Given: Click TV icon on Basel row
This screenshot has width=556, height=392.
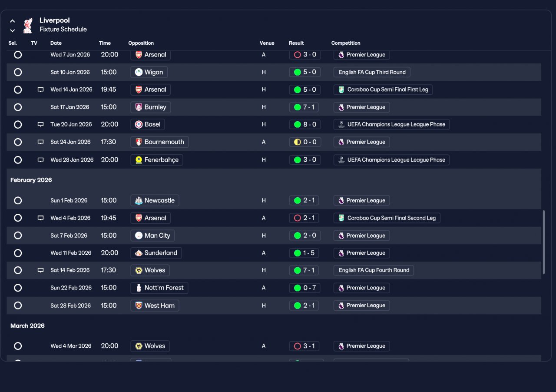Looking at the screenshot, I should (40, 124).
